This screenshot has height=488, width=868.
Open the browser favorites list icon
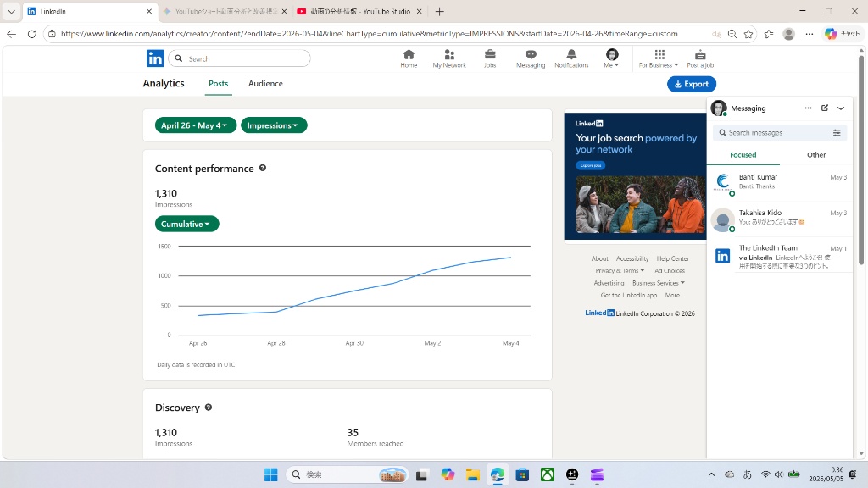[x=769, y=34]
